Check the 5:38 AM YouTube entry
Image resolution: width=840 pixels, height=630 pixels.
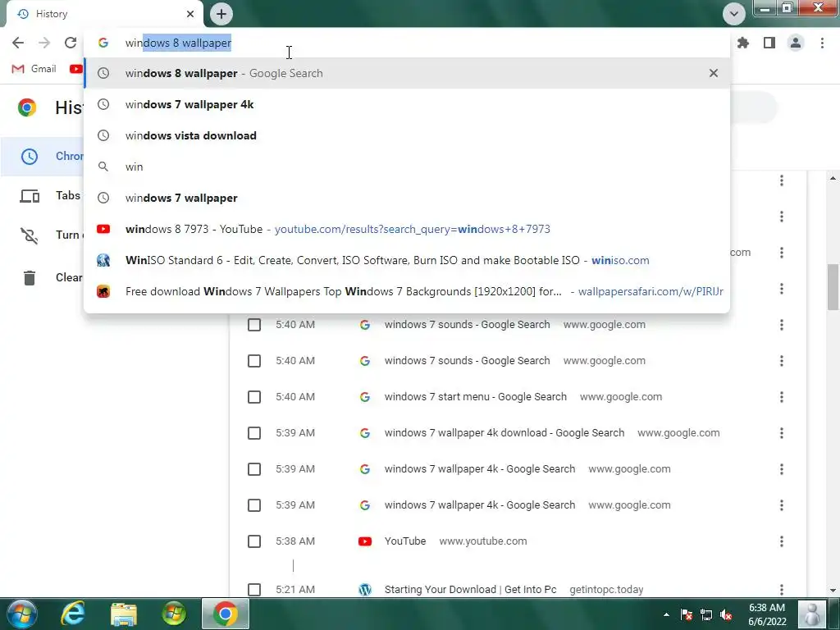pos(254,541)
